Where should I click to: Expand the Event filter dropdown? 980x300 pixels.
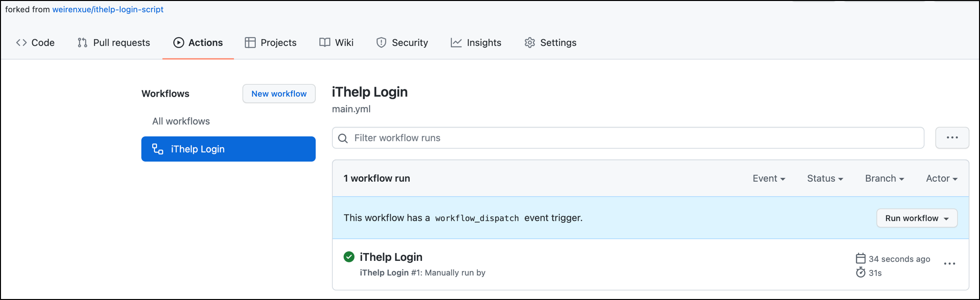(769, 178)
